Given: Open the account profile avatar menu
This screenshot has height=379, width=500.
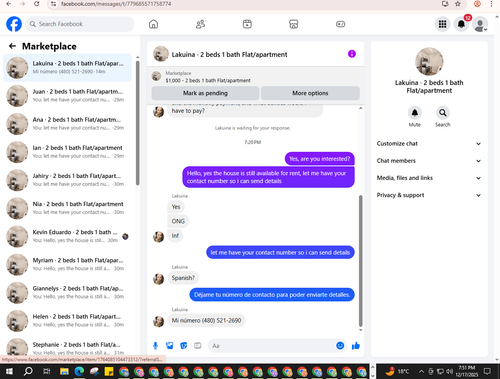Looking at the screenshot, I should pyautogui.click(x=480, y=24).
